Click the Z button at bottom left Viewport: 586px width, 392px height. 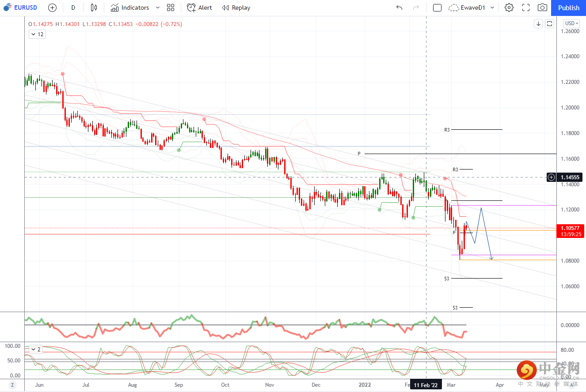[x=12, y=385]
